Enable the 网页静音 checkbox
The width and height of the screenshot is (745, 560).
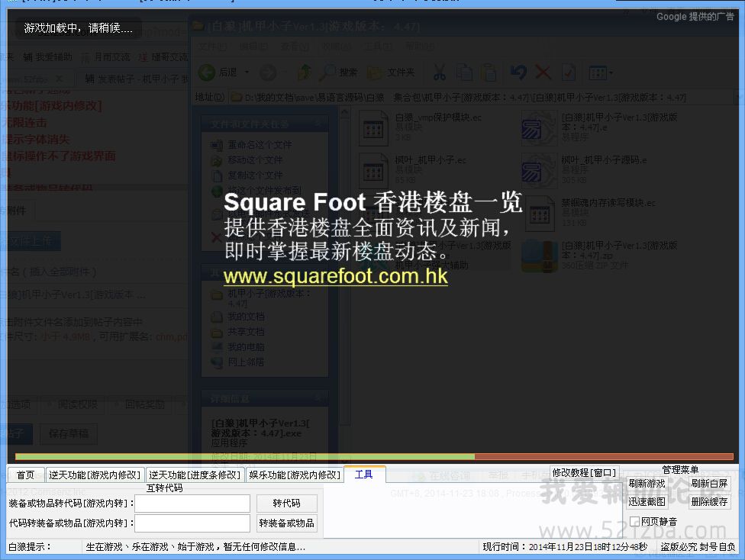coord(634,522)
